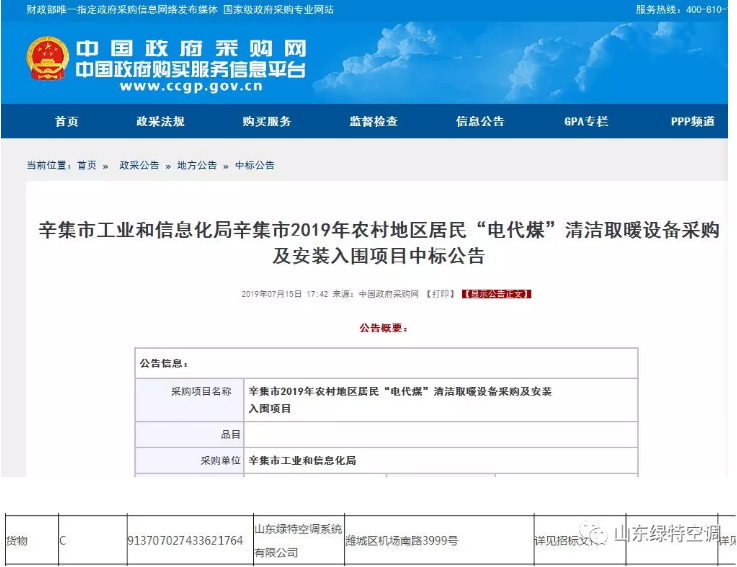Open the 首页 navigation menu item
This screenshot has height=567, width=737.
pos(66,122)
